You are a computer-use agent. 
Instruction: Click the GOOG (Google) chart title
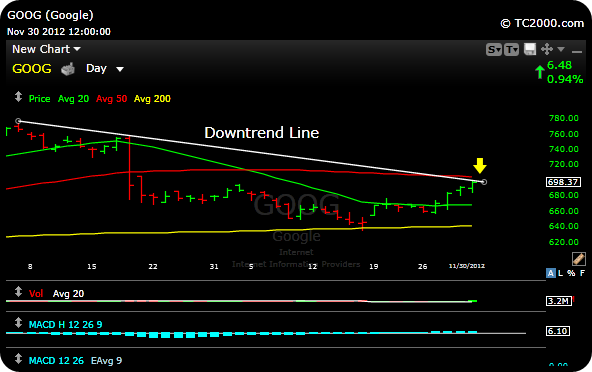(x=50, y=15)
